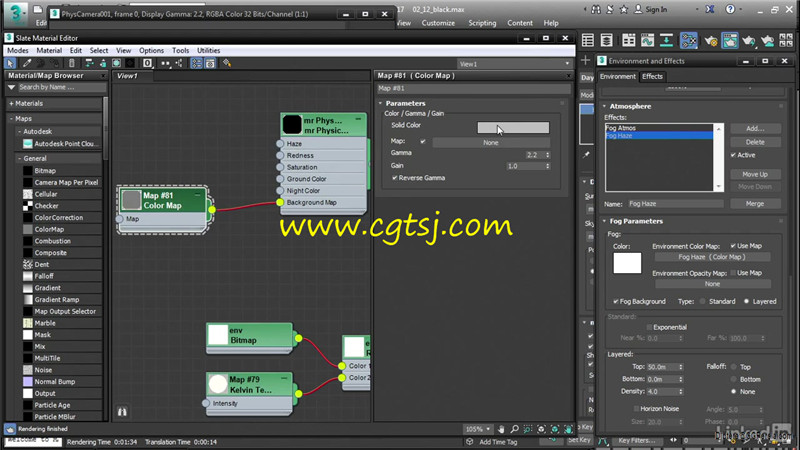Image resolution: width=800 pixels, height=450 pixels.
Task: Toggle the Material/Map Browser panel icon
Action: coord(196,63)
